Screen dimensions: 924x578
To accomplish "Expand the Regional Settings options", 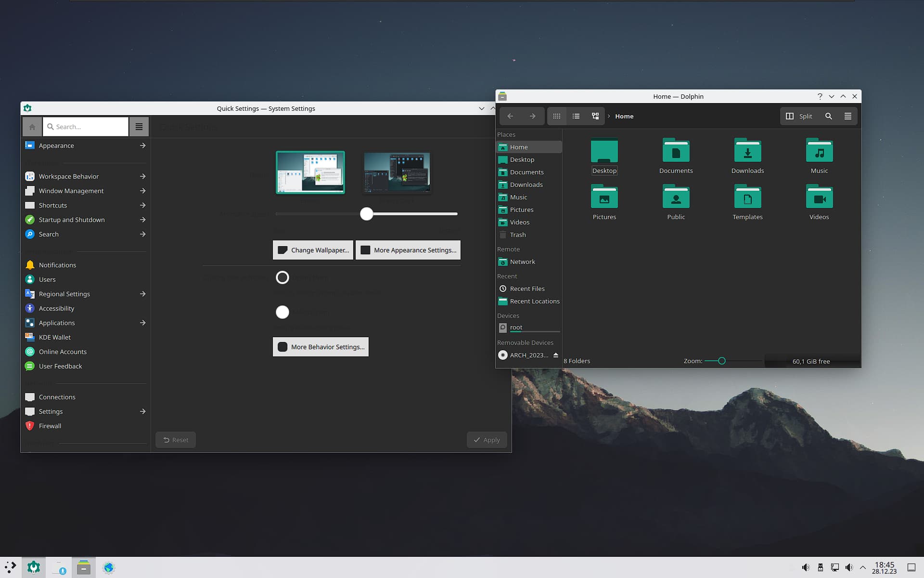I will (142, 294).
